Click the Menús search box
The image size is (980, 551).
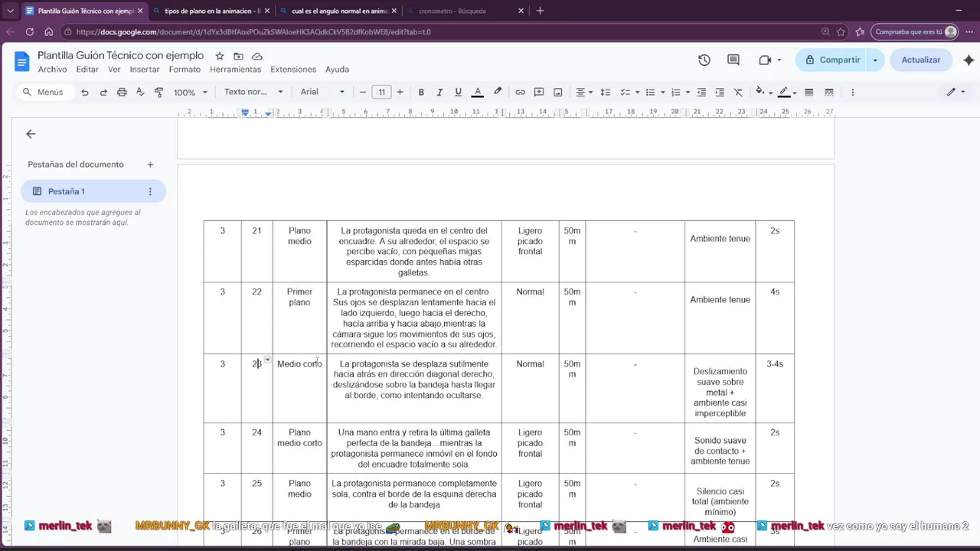(x=44, y=92)
